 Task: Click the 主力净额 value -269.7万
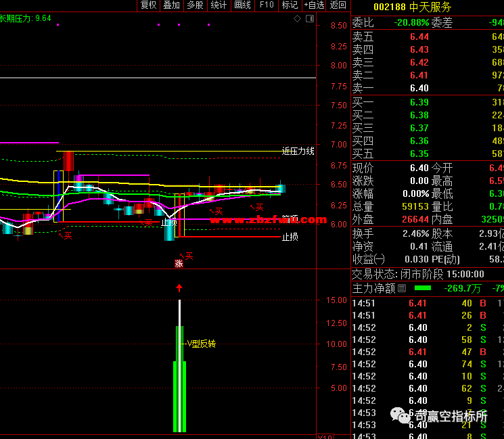coord(462,289)
